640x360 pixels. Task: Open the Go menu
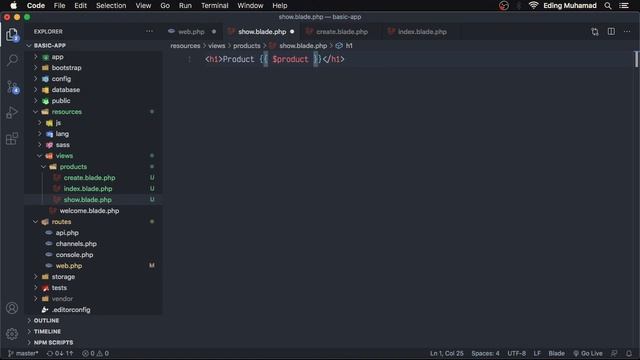pos(165,6)
